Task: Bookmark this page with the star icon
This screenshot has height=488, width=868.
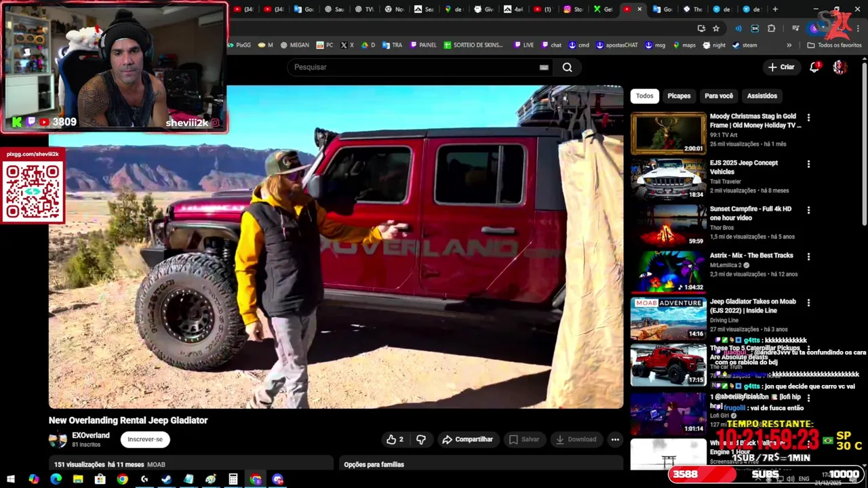Action: 716,28
